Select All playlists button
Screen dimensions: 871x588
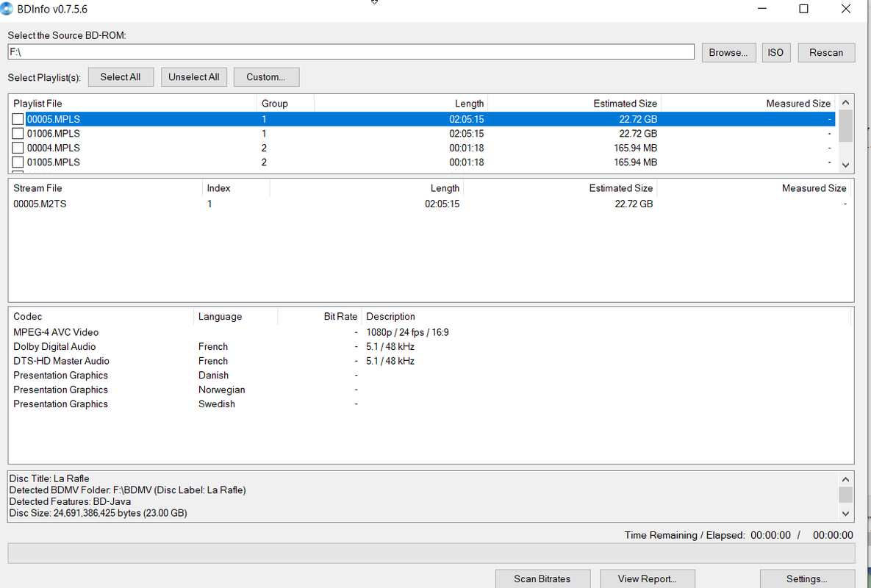(121, 77)
